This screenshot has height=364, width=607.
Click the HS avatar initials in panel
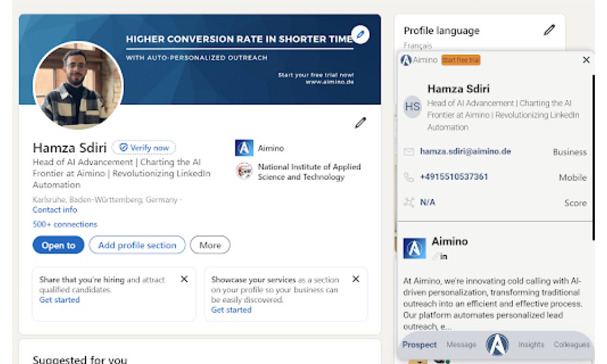click(412, 107)
